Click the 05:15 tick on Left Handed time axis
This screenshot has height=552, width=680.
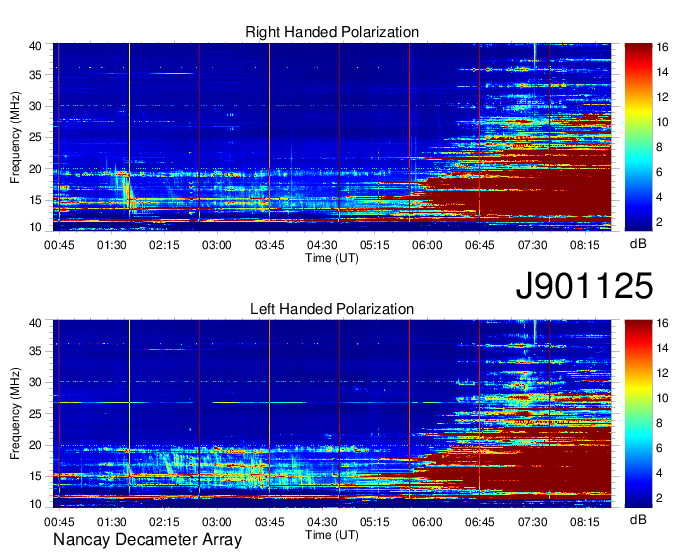(375, 522)
